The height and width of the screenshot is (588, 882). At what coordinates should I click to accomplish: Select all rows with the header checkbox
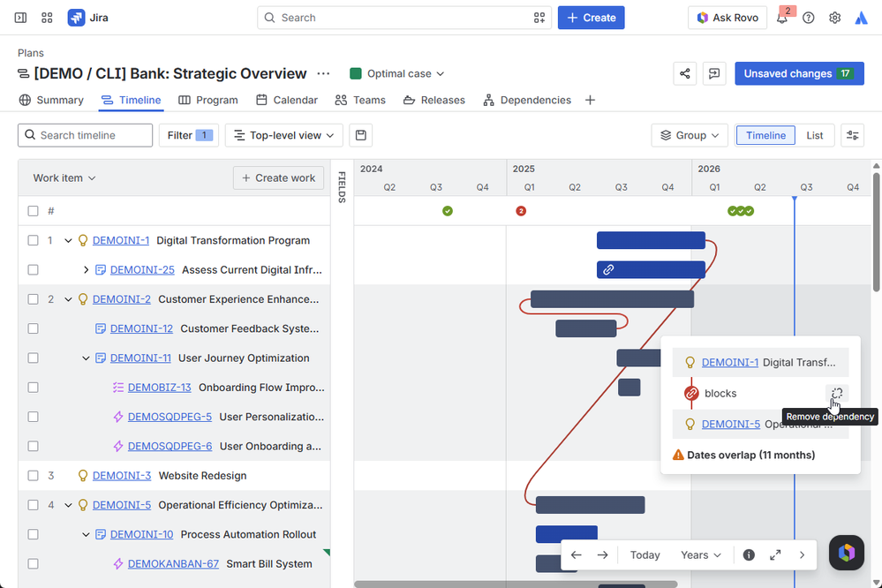(34, 211)
